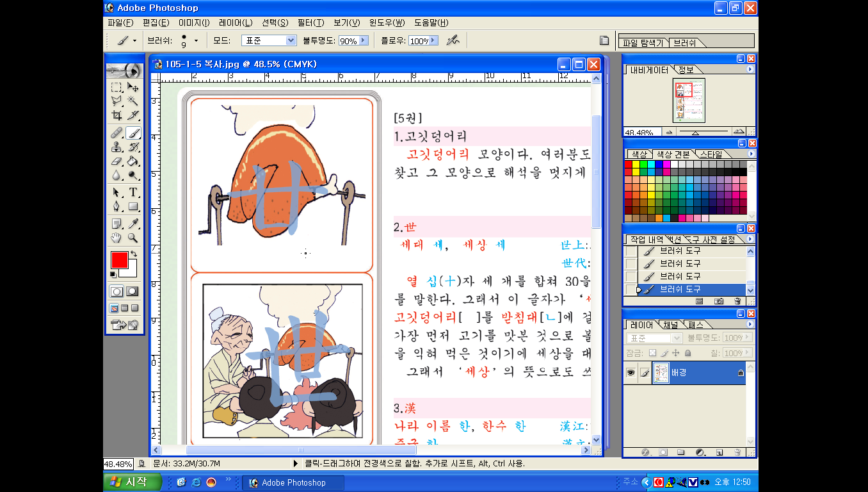This screenshot has width=868, height=492.
Task: Open the Swatches palette flyout menu
Action: click(751, 154)
